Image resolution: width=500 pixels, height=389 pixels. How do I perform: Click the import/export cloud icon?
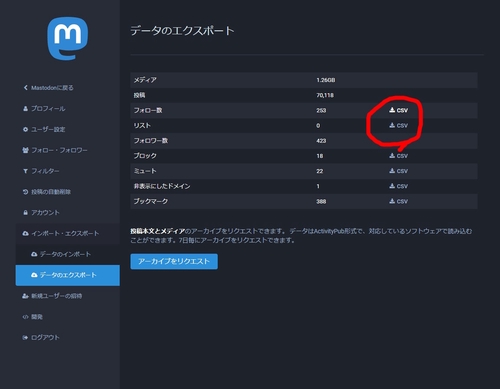[25, 233]
